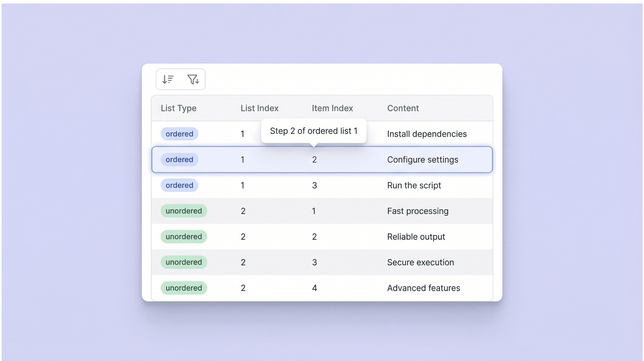Select the 'unordered' badge on the Reliable output row

pos(184,236)
